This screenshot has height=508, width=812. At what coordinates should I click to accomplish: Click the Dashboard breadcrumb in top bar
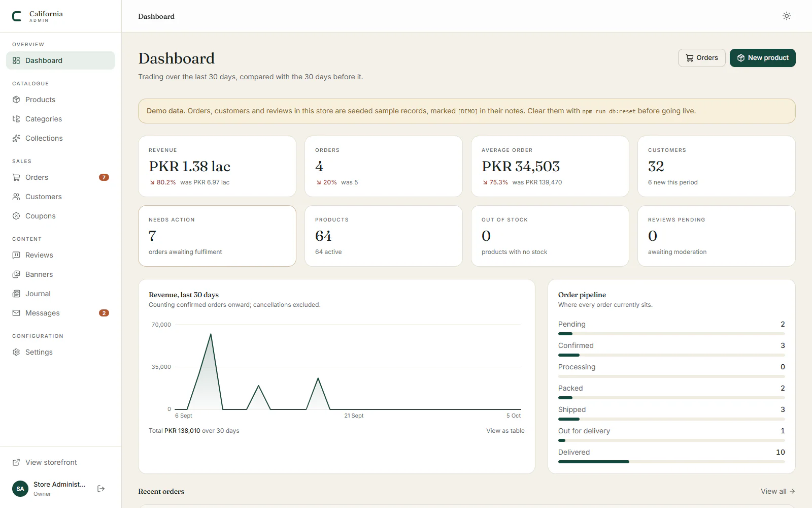(156, 16)
